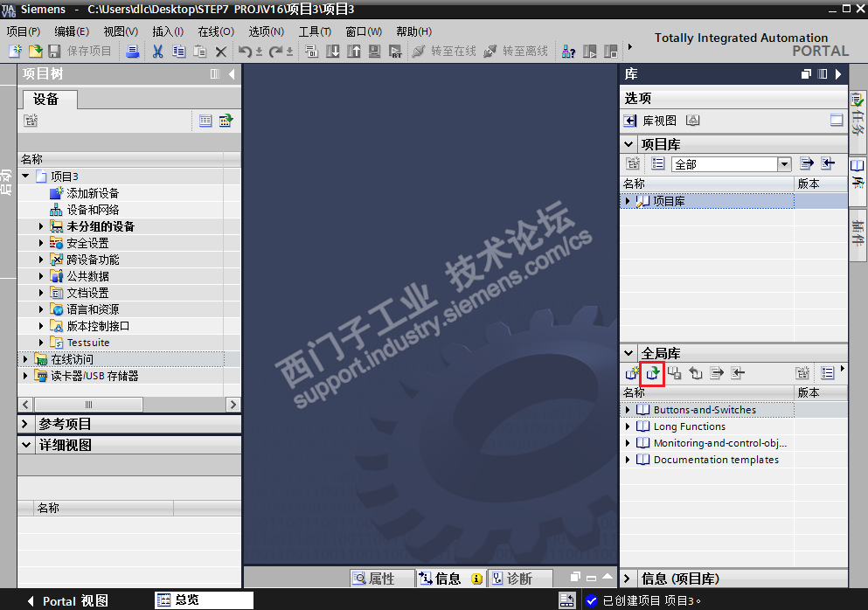This screenshot has width=868, height=610.
Task: Click the undo arrow icon
Action: pyautogui.click(x=245, y=52)
